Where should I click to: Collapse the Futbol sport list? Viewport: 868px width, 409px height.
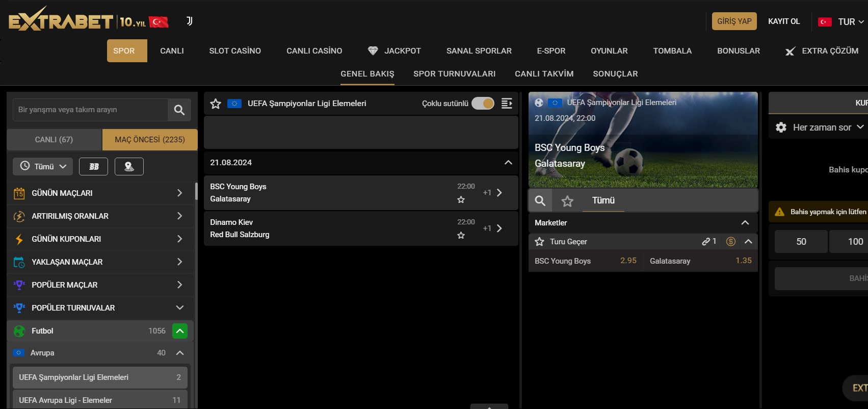180,331
